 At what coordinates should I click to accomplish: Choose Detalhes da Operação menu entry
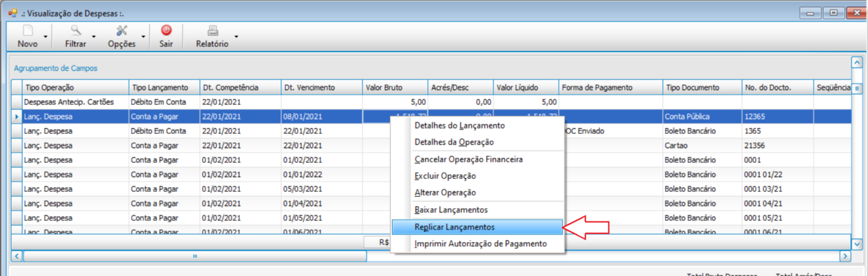pyautogui.click(x=478, y=142)
